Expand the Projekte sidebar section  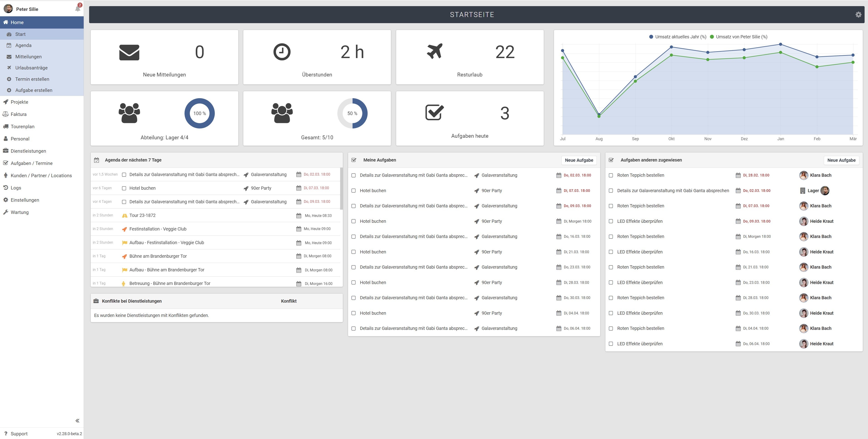coord(19,102)
